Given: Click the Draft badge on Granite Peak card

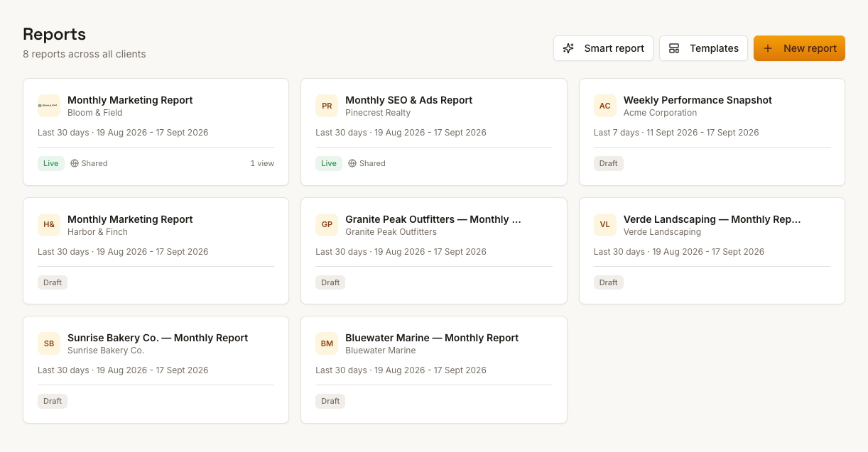Looking at the screenshot, I should (x=330, y=282).
